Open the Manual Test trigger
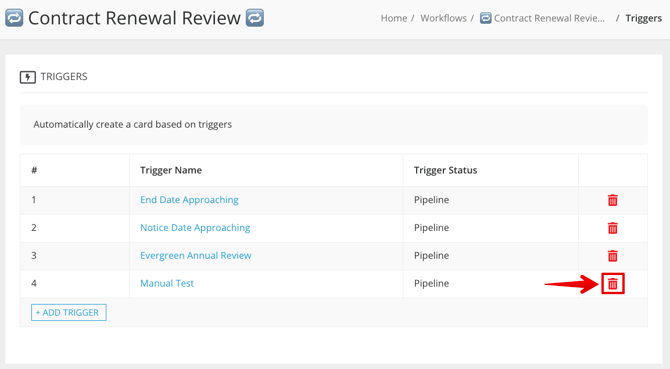 (x=167, y=283)
